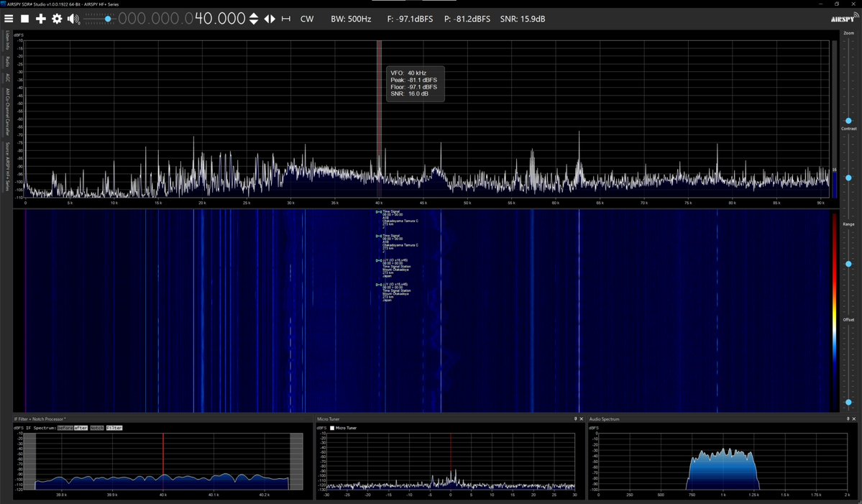Close the Audio Spectrum panel
This screenshot has height=504, width=862.
tap(854, 419)
